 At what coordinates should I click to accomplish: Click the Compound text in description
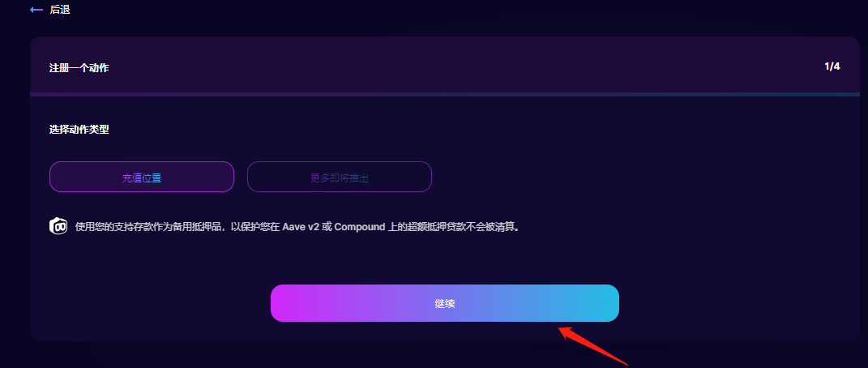[359, 227]
